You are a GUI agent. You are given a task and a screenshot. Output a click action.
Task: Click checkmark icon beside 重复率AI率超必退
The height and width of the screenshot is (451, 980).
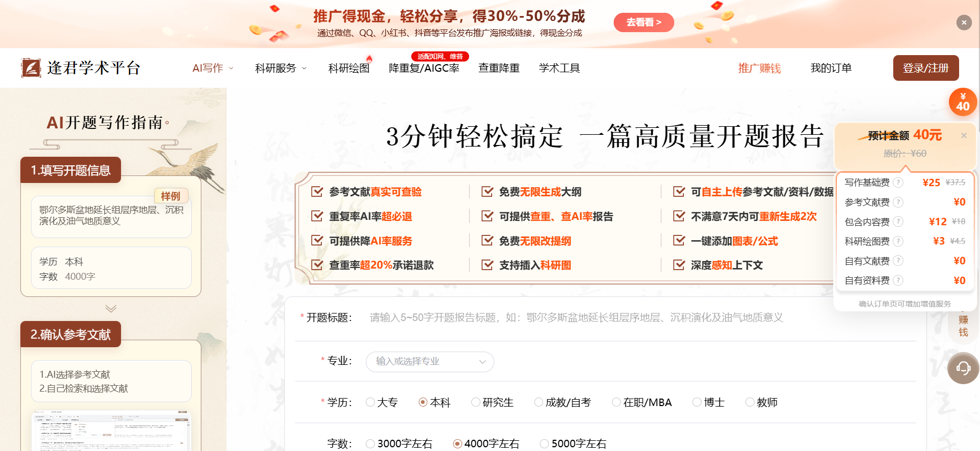coord(318,216)
